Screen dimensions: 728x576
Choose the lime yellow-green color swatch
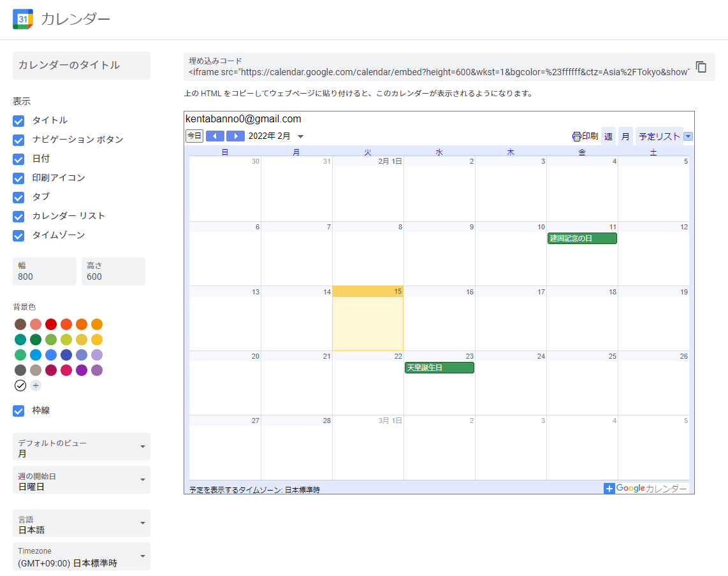click(66, 339)
